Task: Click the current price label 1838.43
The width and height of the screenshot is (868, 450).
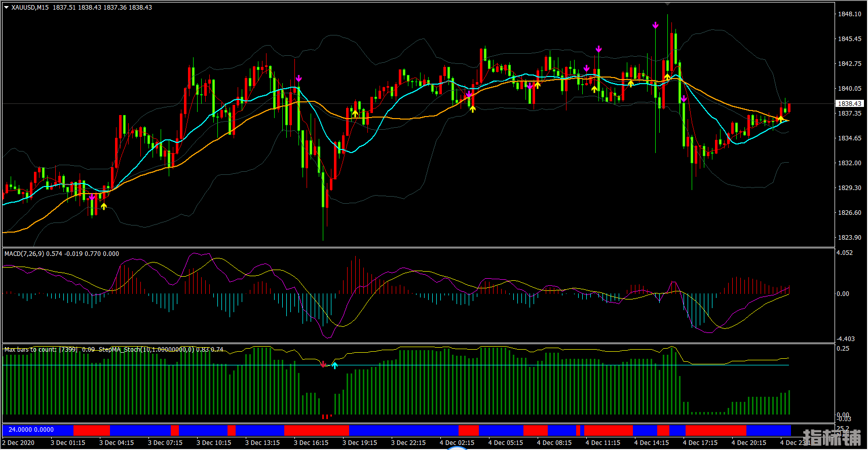Action: pos(849,103)
